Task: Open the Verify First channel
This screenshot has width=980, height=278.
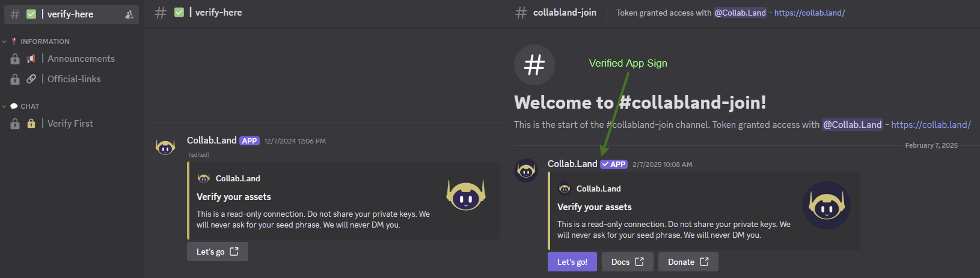Action: pos(71,124)
